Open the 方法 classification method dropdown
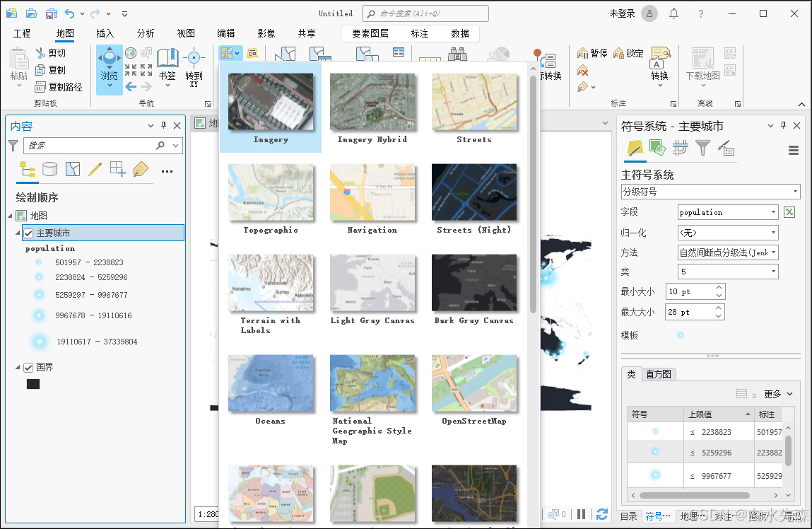This screenshot has width=812, height=529. click(728, 252)
